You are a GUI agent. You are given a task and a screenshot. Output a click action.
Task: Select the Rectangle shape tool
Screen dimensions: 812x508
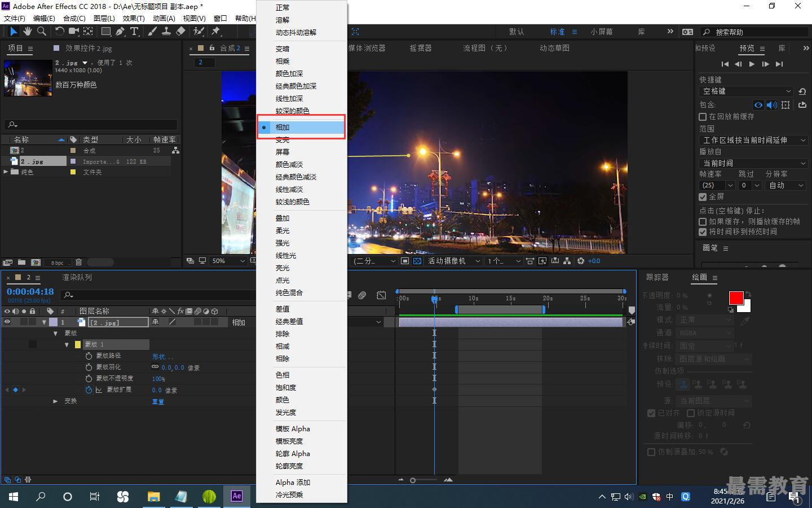point(105,32)
